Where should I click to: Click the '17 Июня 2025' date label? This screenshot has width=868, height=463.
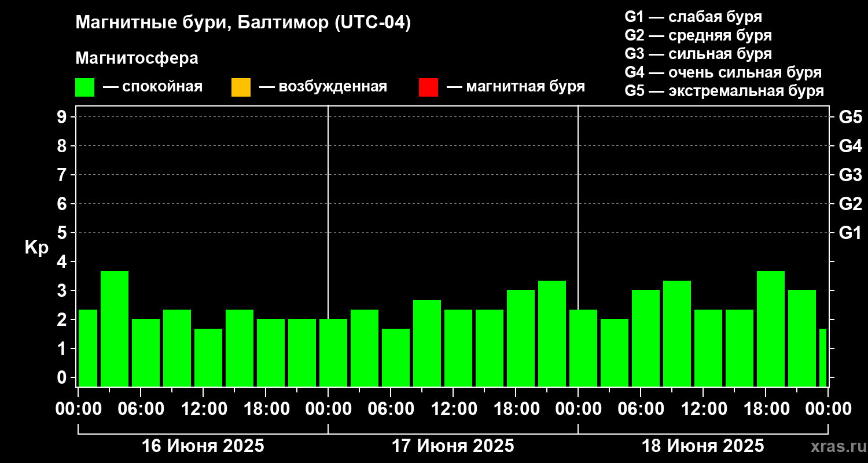pos(453,446)
